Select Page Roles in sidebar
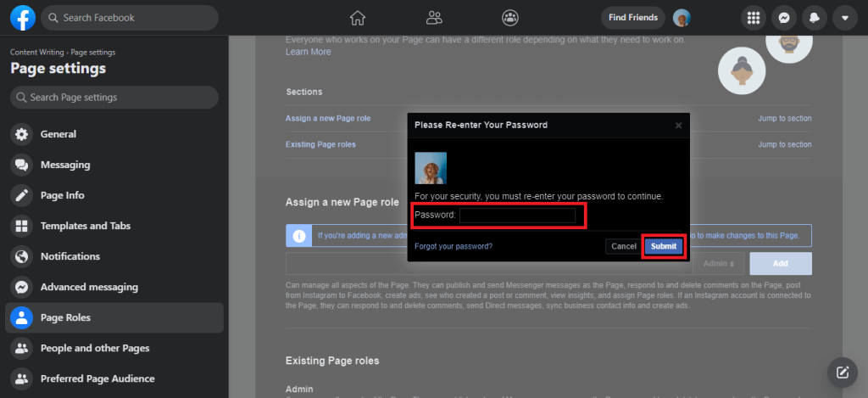868x398 pixels. [x=114, y=317]
